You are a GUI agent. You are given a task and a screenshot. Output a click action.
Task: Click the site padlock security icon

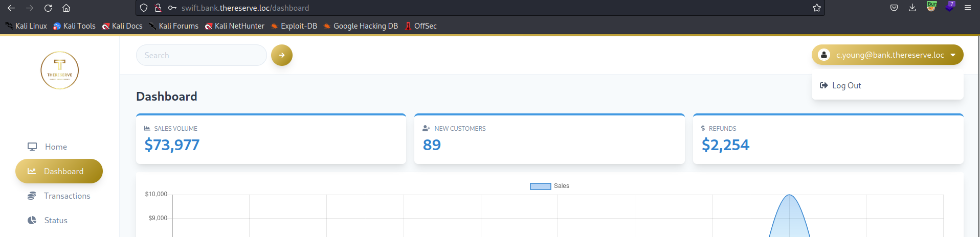[158, 8]
